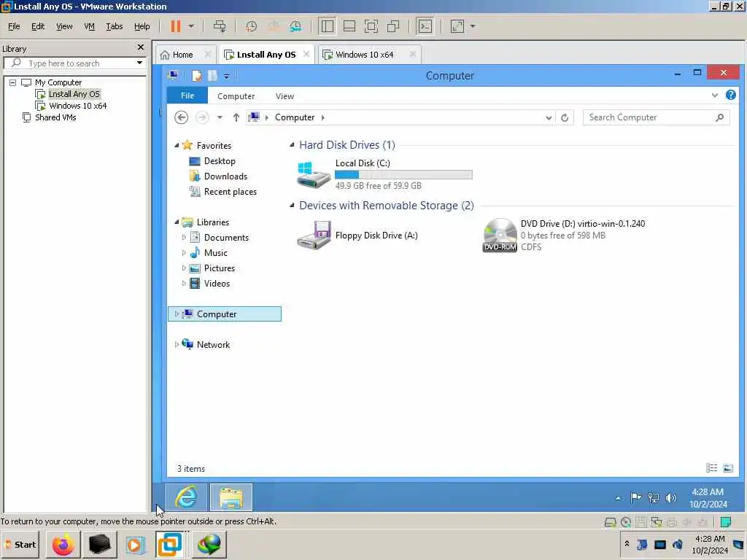Select Lnstall Any OS in the library tree
The image size is (747, 560).
[x=74, y=94]
